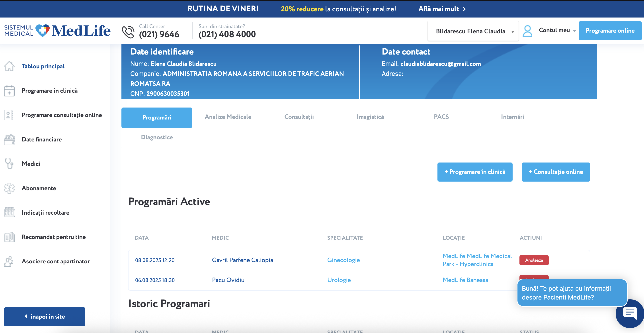Open the MedLife Baneasa location link

465,280
